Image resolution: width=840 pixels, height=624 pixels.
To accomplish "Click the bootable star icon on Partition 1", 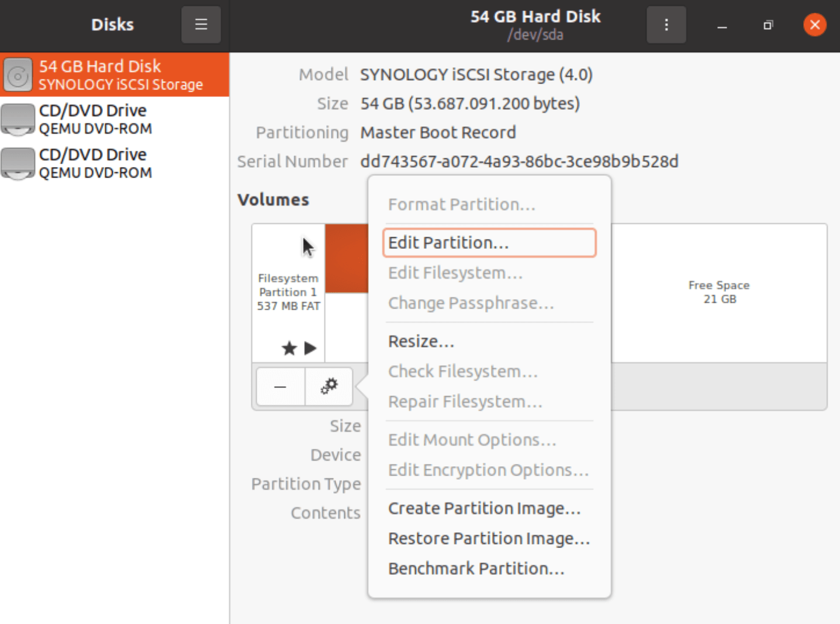I will pyautogui.click(x=289, y=349).
